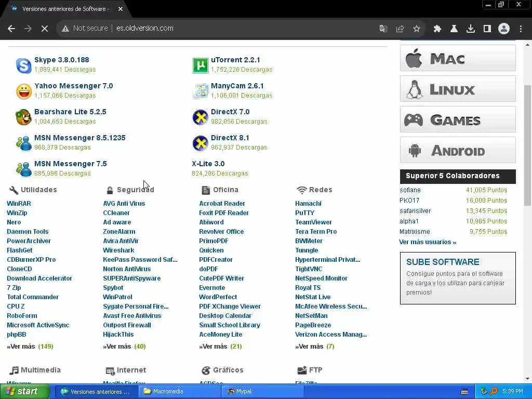Click the MSN Messenger 8.5.1235 icon
Viewport: 532px width, 399px height.
24,143
